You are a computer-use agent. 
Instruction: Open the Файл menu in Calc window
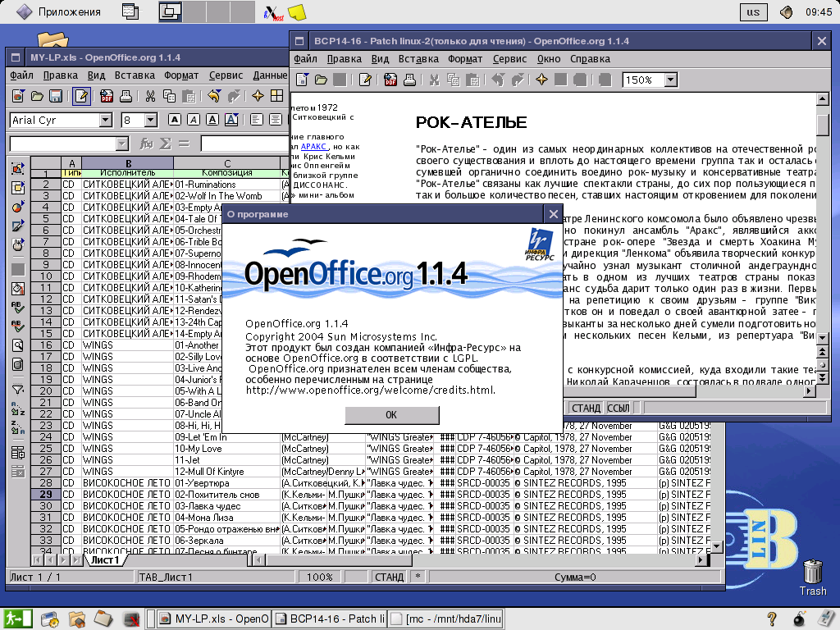point(21,75)
